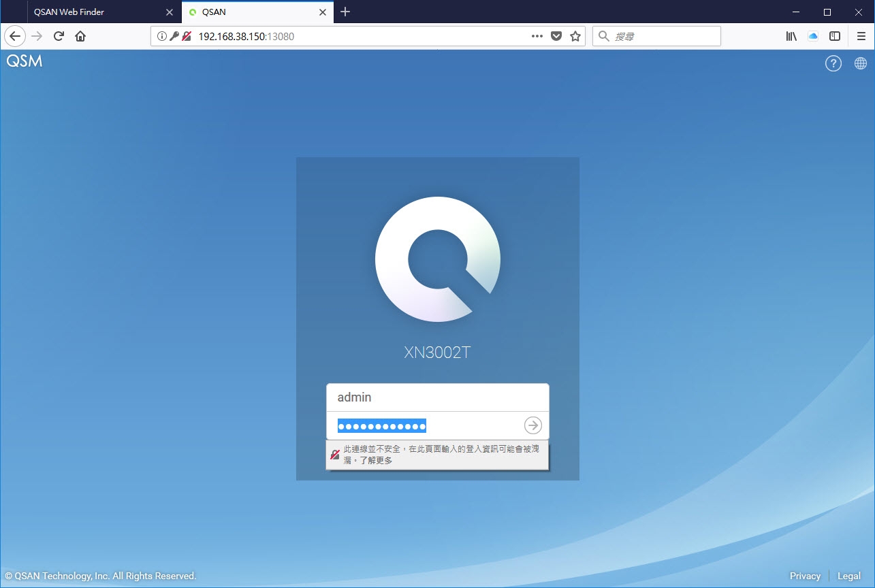Viewport: 875px width, 588px height.
Task: Open saved logins via the key icon
Action: [174, 36]
